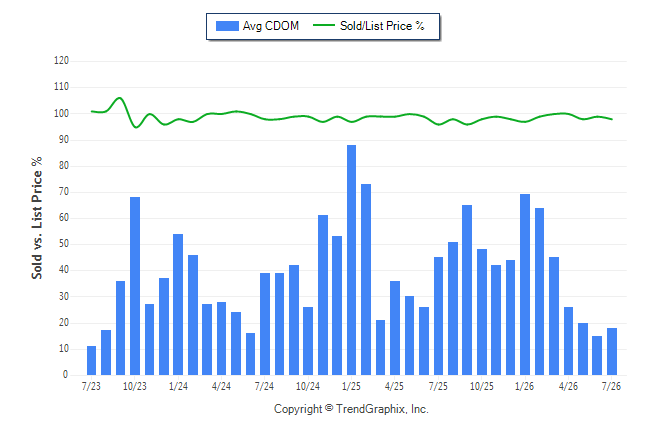Click the 10/24 x-axis label
The height and width of the screenshot is (434, 646).
(308, 386)
